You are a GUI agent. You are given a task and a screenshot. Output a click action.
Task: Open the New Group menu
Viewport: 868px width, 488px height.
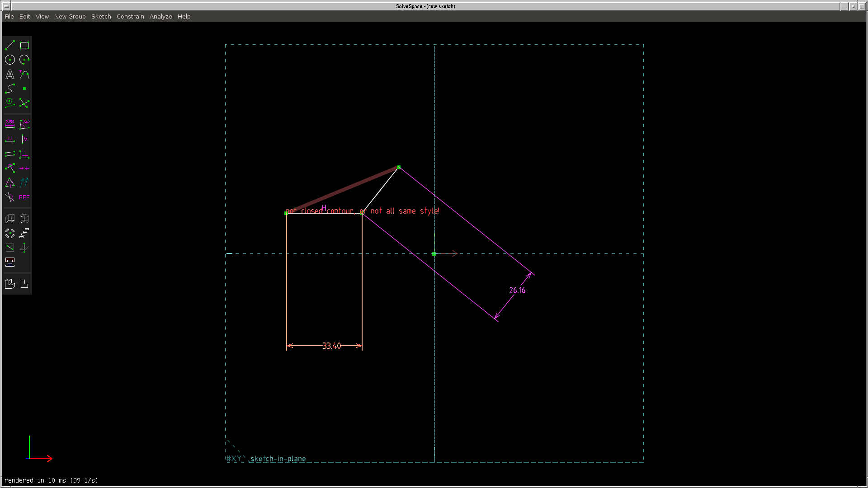[x=70, y=16]
